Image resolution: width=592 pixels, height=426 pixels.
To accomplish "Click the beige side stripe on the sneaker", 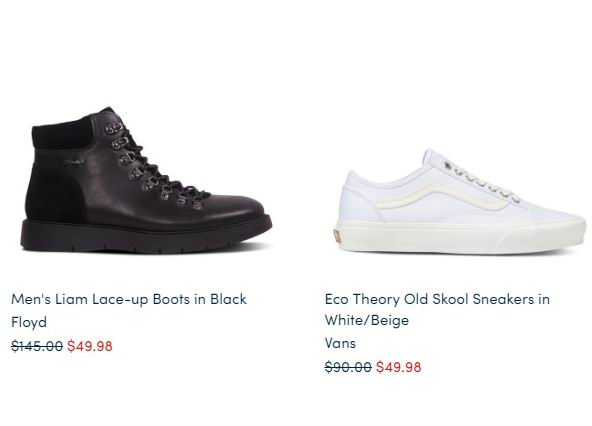I will coord(438,196).
